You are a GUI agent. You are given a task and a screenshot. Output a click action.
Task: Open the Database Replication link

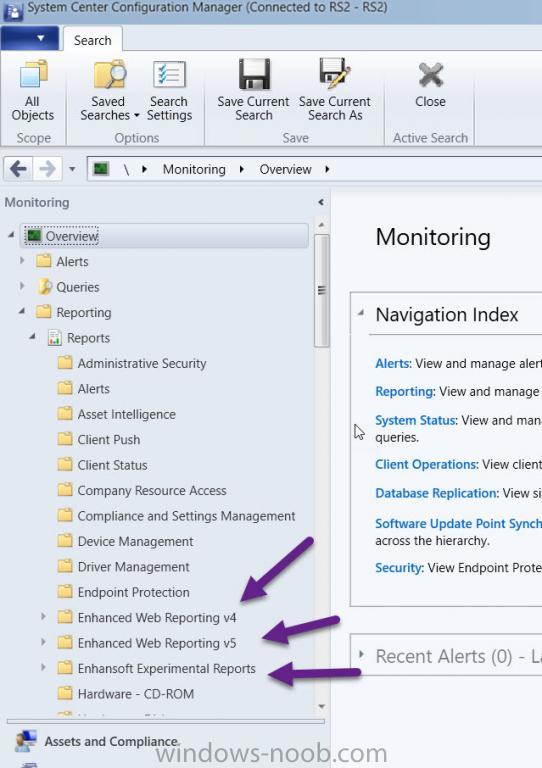(x=436, y=493)
